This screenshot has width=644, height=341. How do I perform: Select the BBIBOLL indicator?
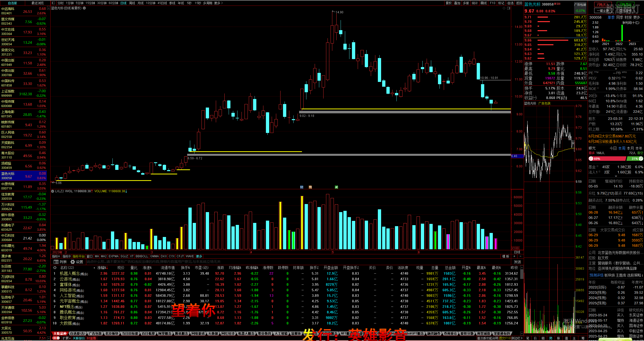(142, 256)
